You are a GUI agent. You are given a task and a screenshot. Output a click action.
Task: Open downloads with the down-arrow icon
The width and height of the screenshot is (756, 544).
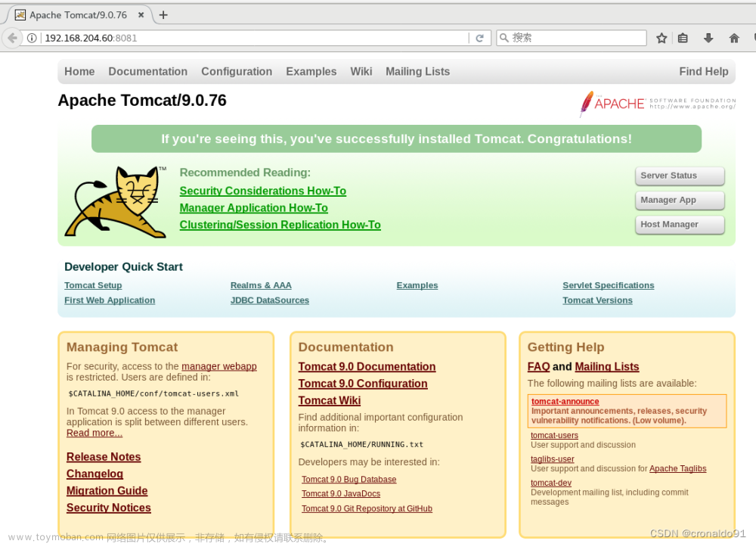[708, 38]
